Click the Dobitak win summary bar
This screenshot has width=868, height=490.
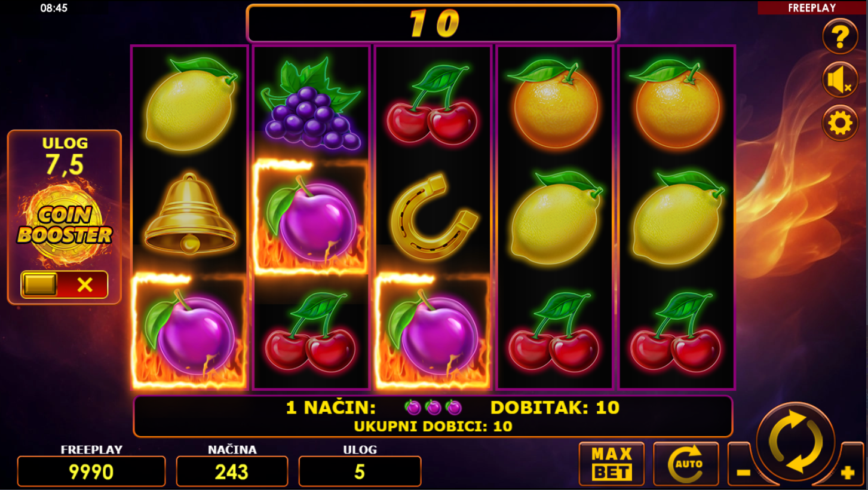[433, 416]
